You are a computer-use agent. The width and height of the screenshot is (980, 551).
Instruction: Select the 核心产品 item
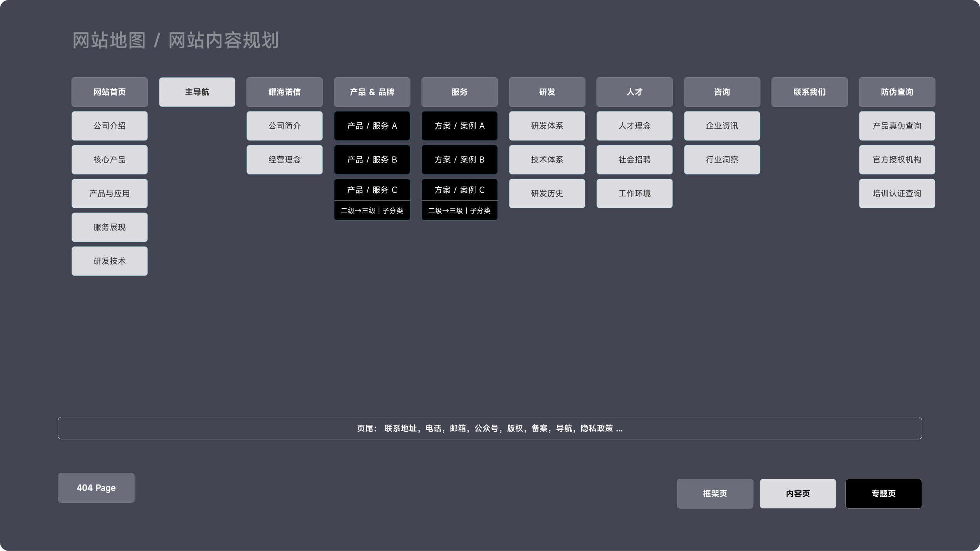pos(109,160)
